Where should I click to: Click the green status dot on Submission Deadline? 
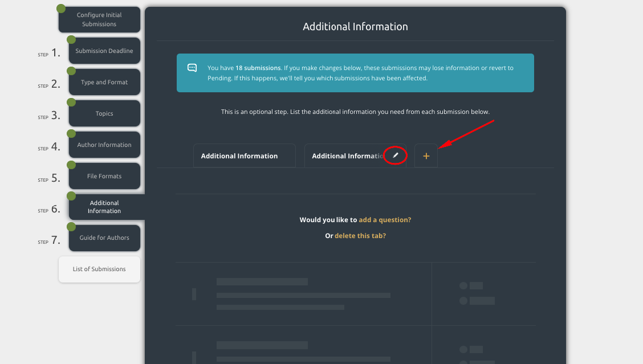tap(71, 40)
